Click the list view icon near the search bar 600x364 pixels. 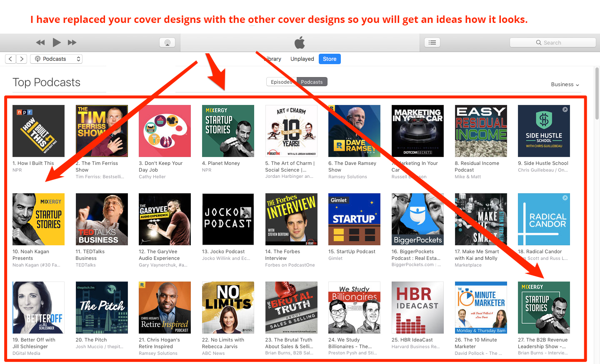[432, 42]
